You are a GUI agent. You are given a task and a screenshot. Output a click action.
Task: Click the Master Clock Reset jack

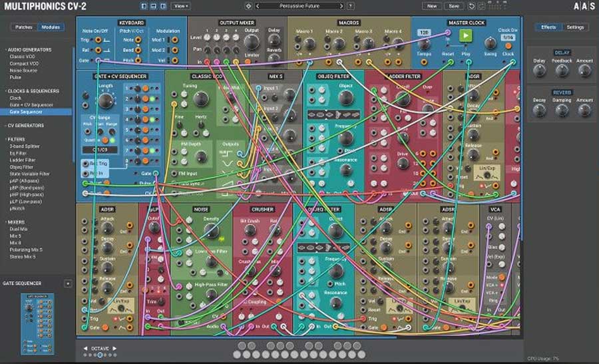tap(451, 61)
